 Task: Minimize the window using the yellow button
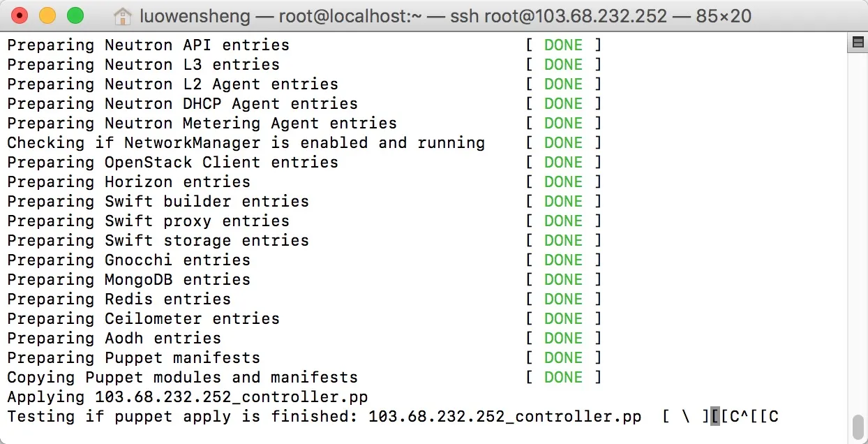[47, 15]
